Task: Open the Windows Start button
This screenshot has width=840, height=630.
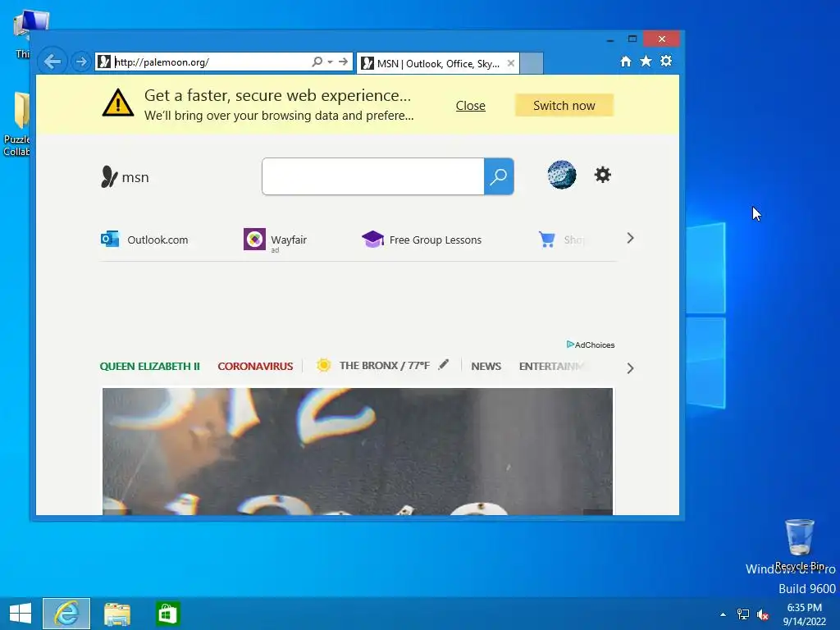Action: point(21,614)
